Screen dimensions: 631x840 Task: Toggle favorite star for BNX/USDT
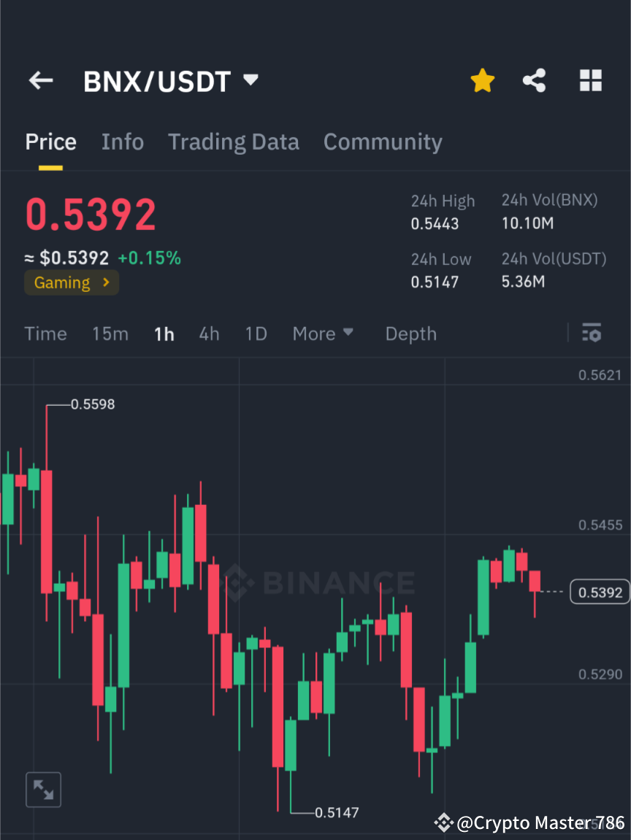tap(482, 80)
